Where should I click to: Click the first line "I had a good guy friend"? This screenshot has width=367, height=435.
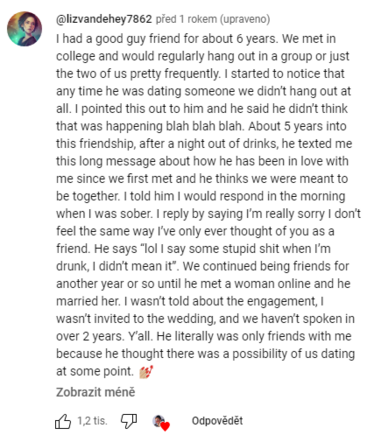click(x=118, y=39)
